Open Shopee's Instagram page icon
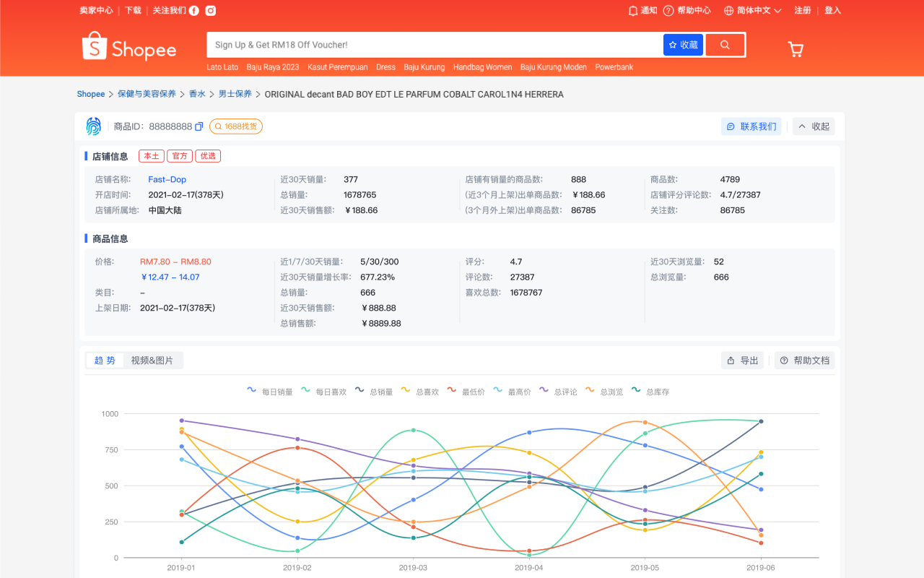 pos(210,11)
